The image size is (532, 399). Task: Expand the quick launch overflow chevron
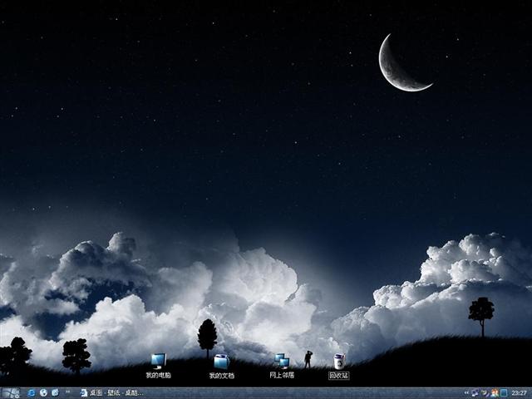(67, 392)
